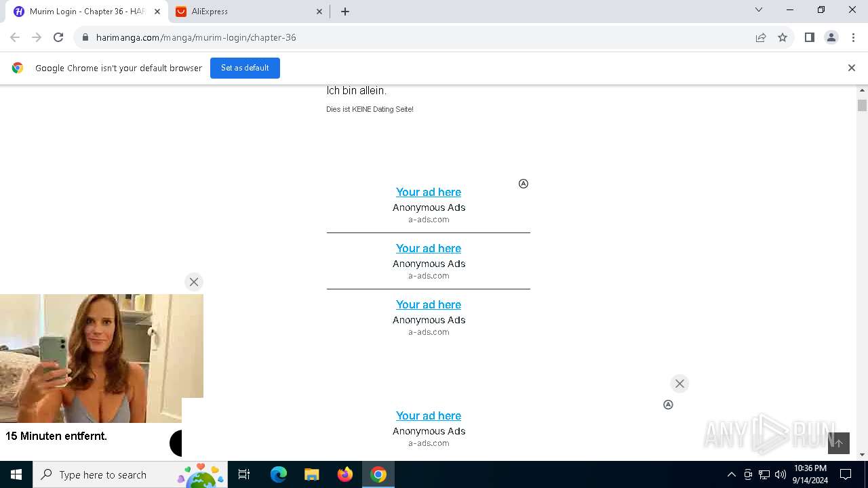This screenshot has width=868, height=488.
Task: Open the third 'Your ad here' link
Action: coord(429,304)
